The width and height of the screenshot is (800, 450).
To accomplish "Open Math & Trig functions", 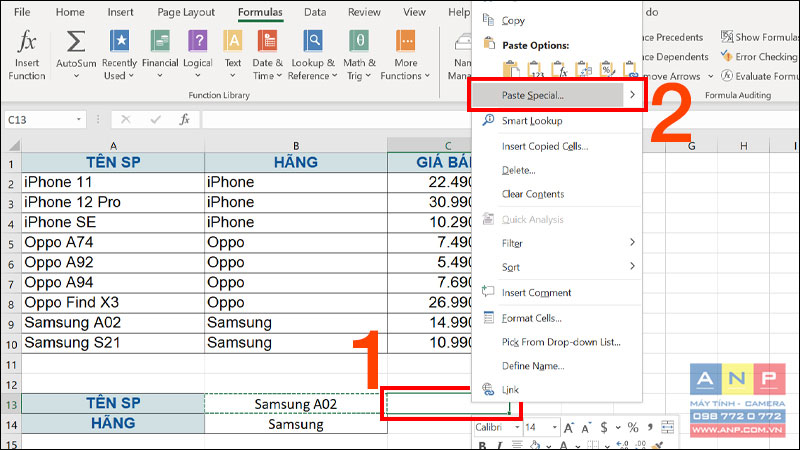I will (359, 55).
